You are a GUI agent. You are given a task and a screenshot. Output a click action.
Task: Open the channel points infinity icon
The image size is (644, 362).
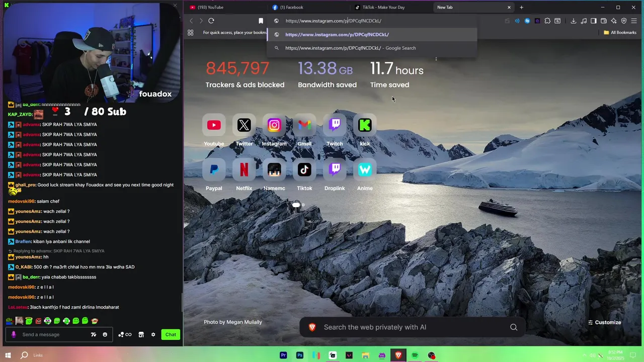click(125, 335)
